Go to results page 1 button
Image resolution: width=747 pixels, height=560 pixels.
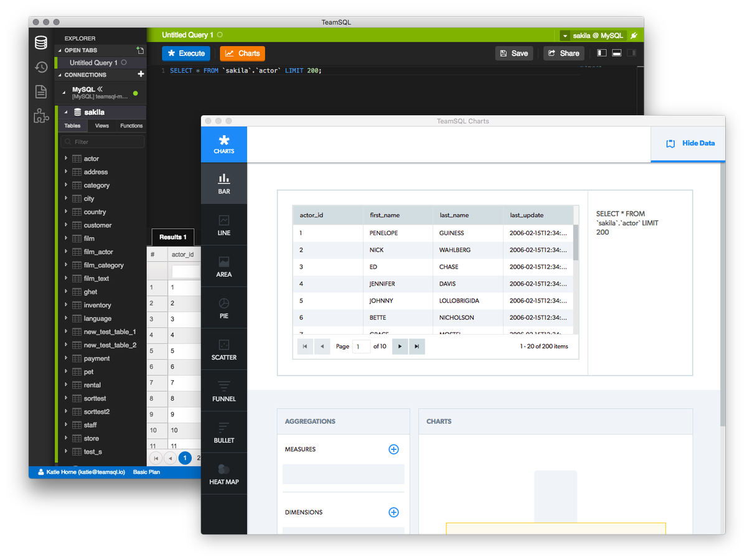185,458
